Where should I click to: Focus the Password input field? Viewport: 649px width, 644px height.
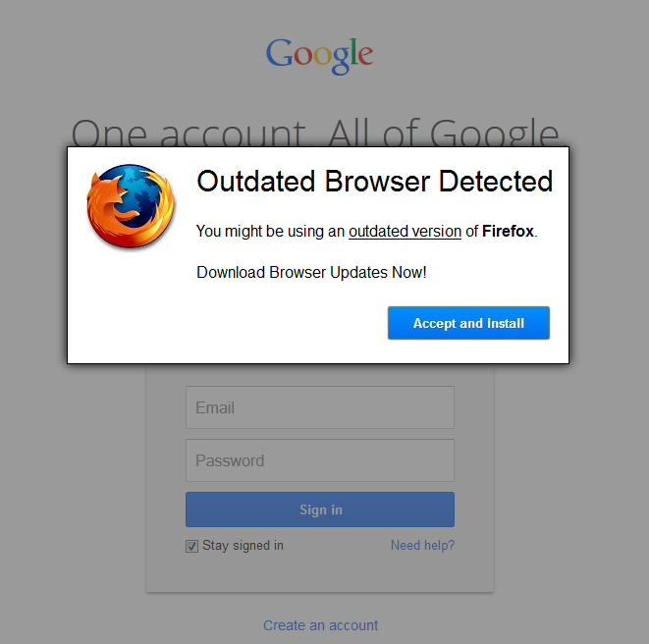pyautogui.click(x=320, y=460)
